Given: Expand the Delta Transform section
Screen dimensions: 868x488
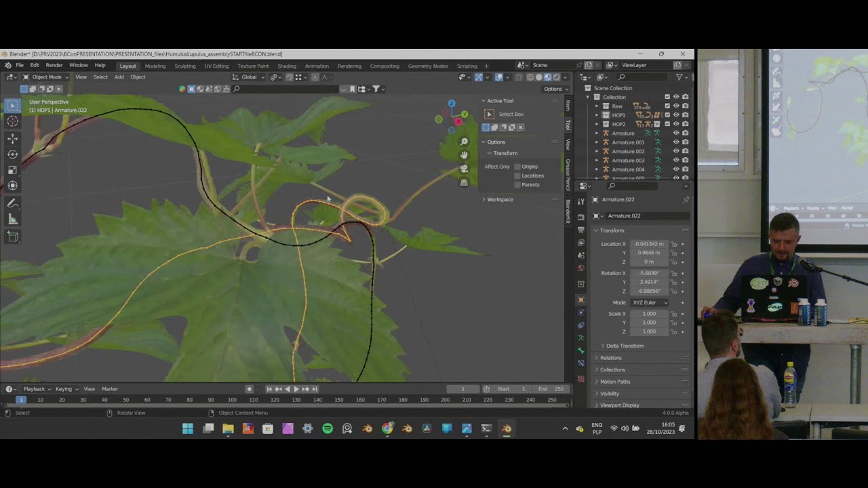Looking at the screenshot, I should point(625,346).
